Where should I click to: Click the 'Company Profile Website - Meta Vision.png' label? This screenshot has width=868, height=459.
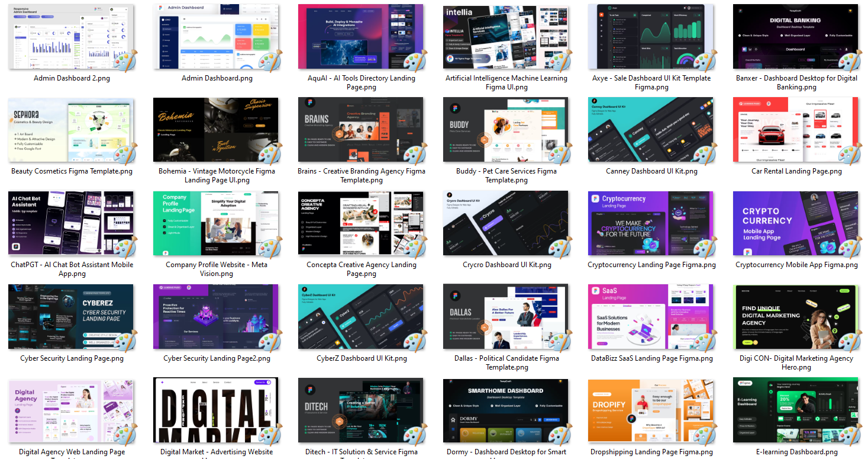(217, 269)
